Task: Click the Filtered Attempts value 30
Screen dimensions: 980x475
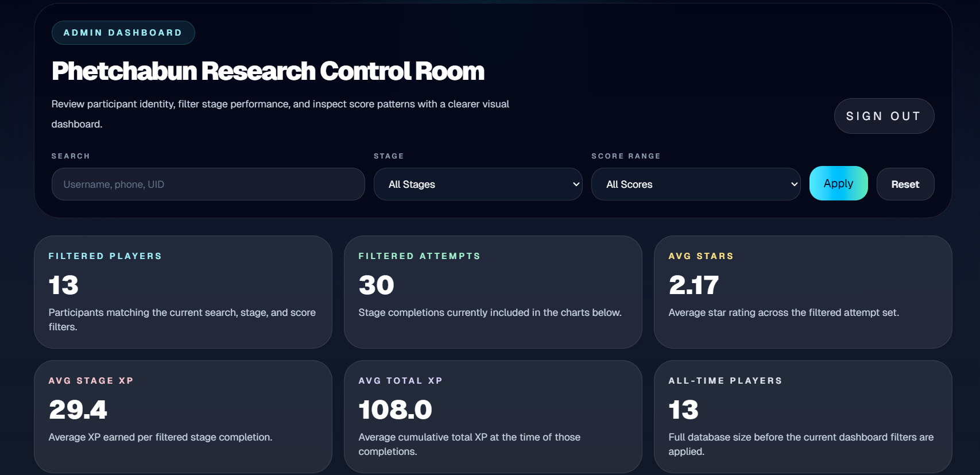Action: click(377, 285)
